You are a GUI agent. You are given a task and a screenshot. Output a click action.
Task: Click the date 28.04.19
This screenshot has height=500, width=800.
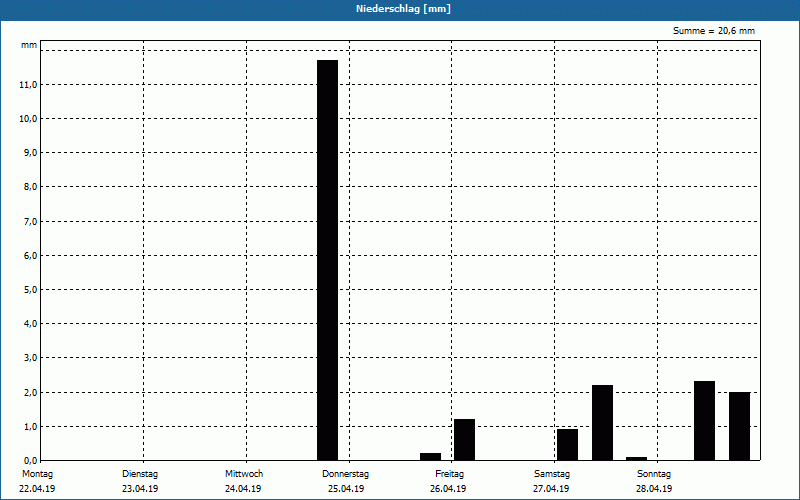point(654,489)
